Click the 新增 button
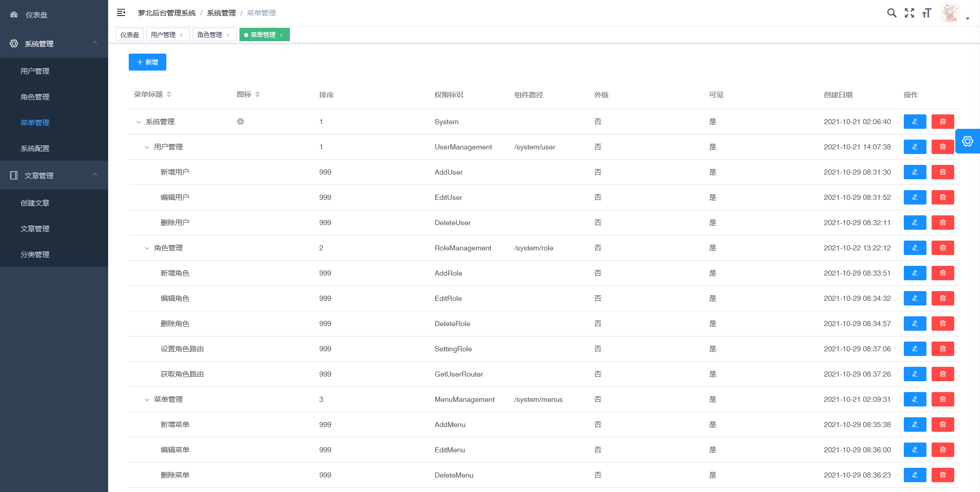The width and height of the screenshot is (980, 492). pos(147,62)
